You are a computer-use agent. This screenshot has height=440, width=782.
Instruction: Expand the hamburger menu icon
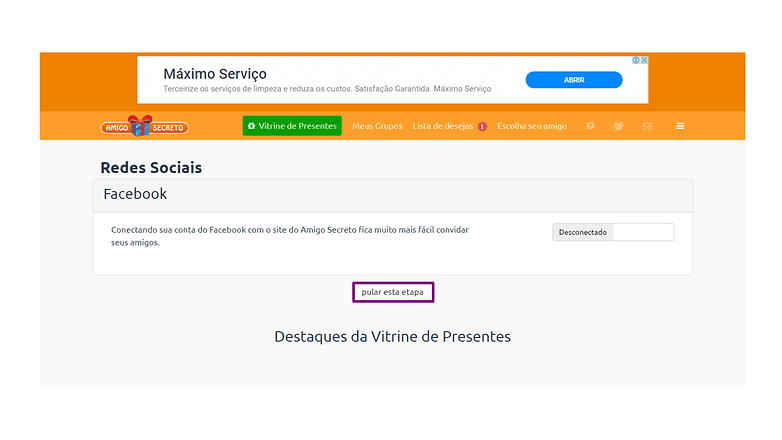pos(680,126)
